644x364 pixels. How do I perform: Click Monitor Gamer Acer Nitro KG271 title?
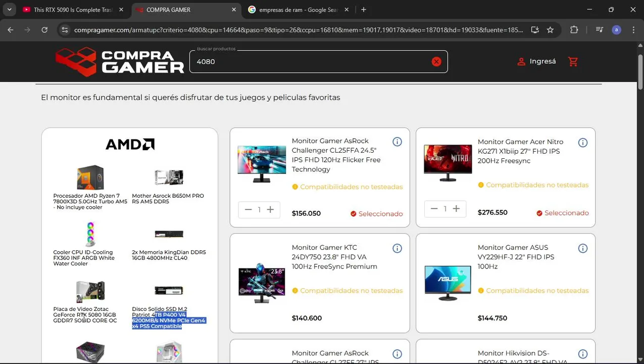(520, 151)
